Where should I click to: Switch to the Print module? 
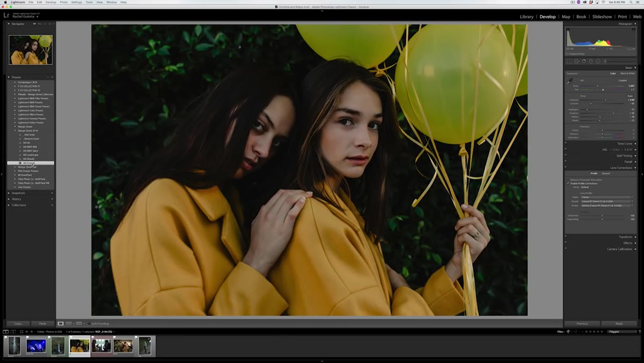[x=623, y=17]
